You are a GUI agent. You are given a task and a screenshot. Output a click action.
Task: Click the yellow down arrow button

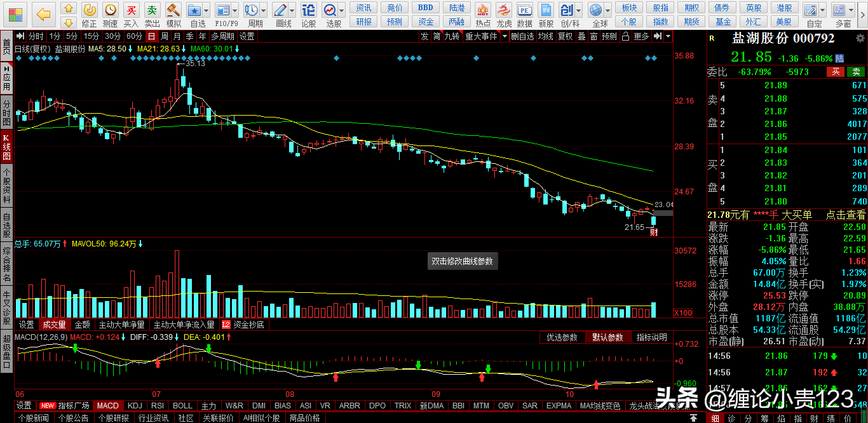(70, 22)
